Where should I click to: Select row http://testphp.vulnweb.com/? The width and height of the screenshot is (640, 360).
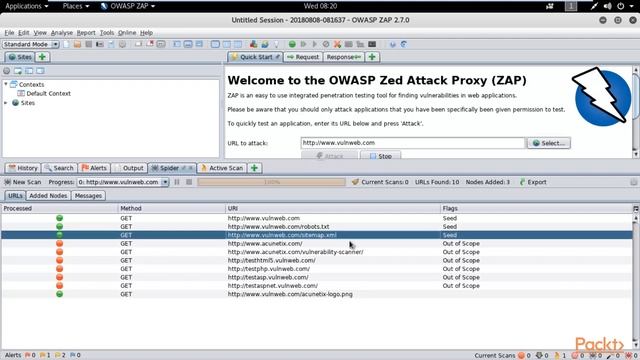[x=317, y=269]
